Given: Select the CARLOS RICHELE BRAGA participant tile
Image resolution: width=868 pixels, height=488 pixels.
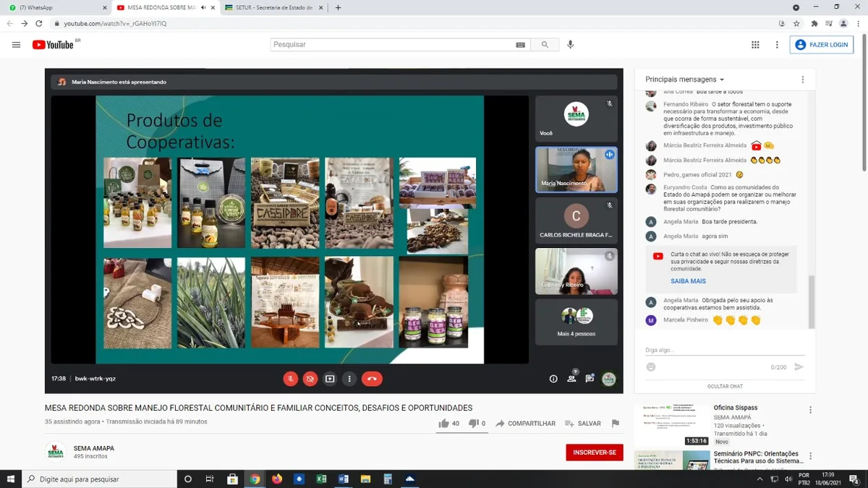Looking at the screenshot, I should [576, 221].
